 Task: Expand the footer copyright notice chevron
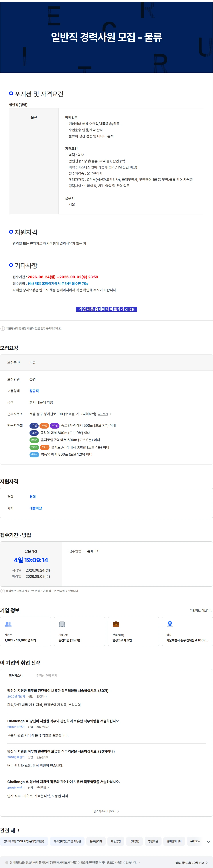[139, 863]
